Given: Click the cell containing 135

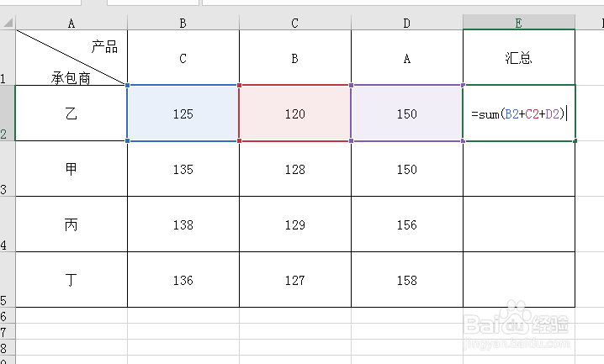Looking at the screenshot, I should [183, 169].
